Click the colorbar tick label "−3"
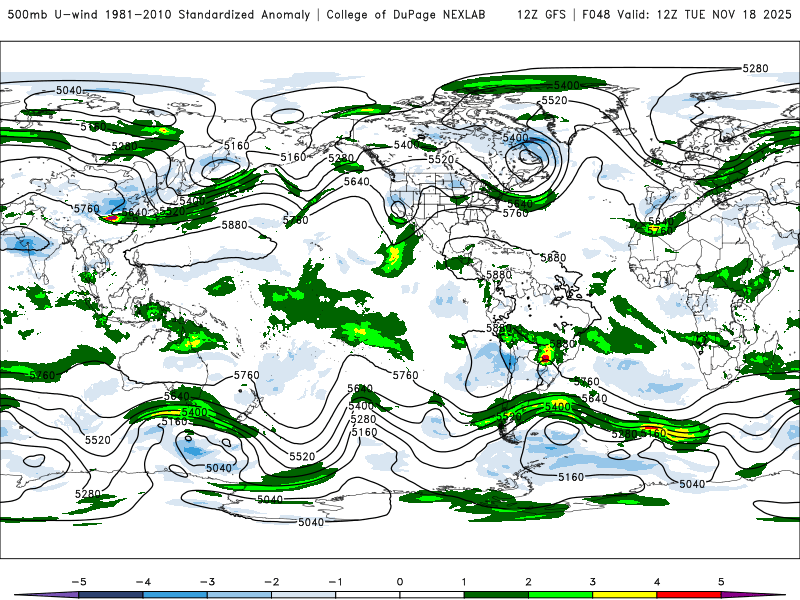This screenshot has height=600, width=800. [x=207, y=582]
